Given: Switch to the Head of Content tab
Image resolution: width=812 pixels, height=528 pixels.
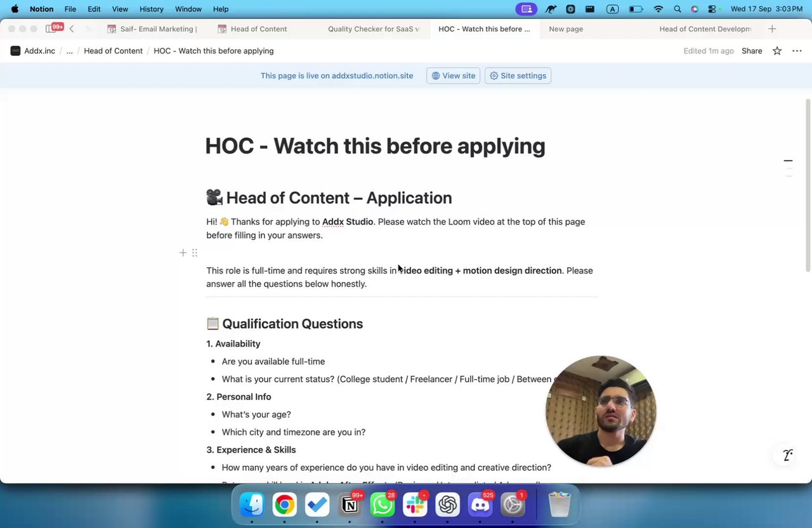Looking at the screenshot, I should pyautogui.click(x=252, y=29).
